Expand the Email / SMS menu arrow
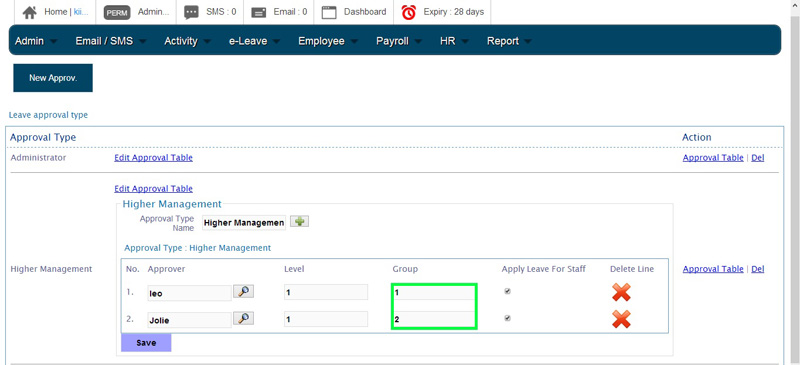800x365 pixels. (x=142, y=42)
